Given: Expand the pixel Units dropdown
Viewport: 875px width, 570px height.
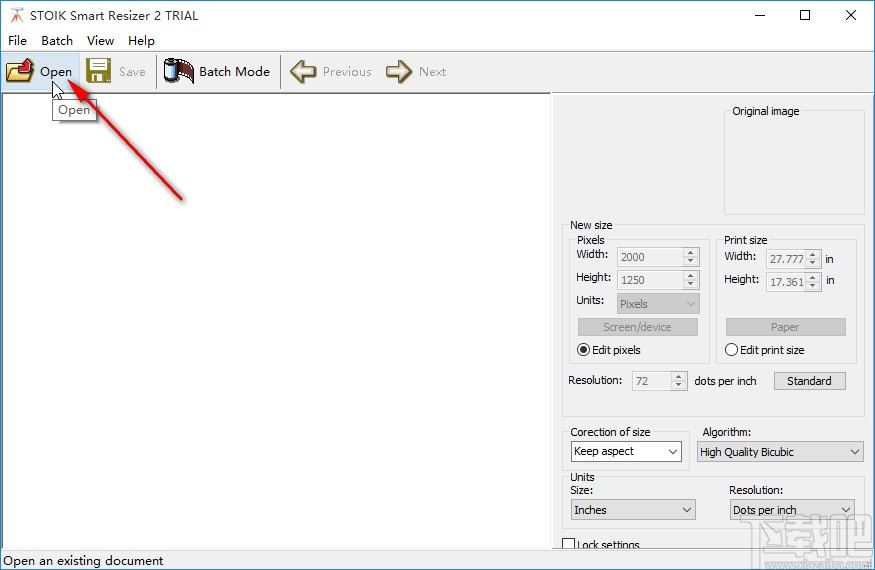Looking at the screenshot, I should tap(658, 304).
